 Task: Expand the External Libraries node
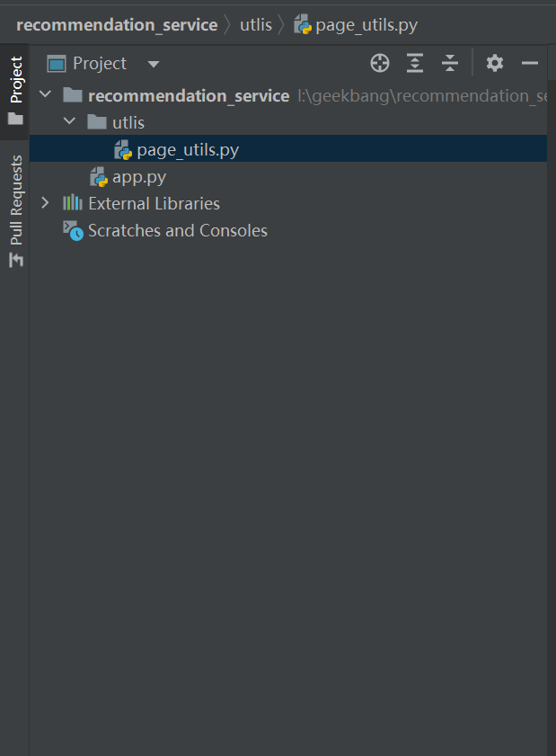pyautogui.click(x=46, y=203)
